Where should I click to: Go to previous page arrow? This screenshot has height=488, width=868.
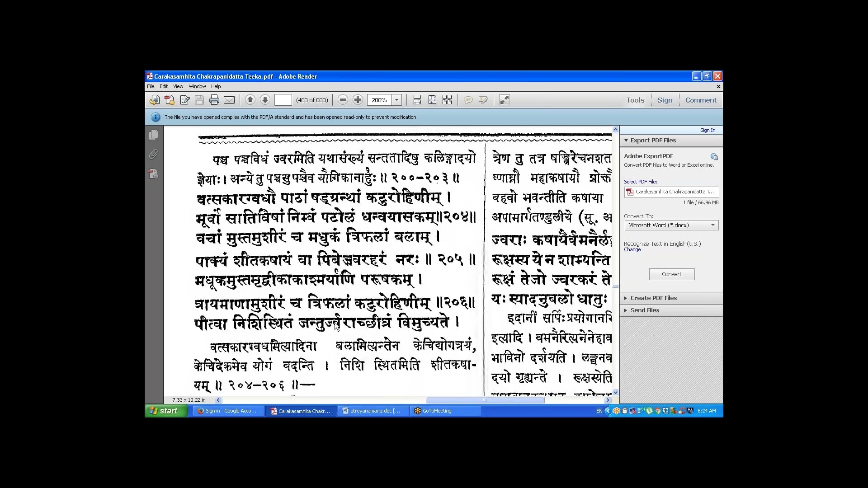pos(250,100)
